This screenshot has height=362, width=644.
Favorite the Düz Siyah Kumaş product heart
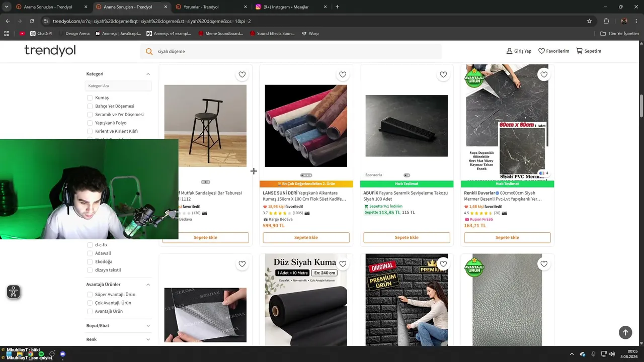343,263
